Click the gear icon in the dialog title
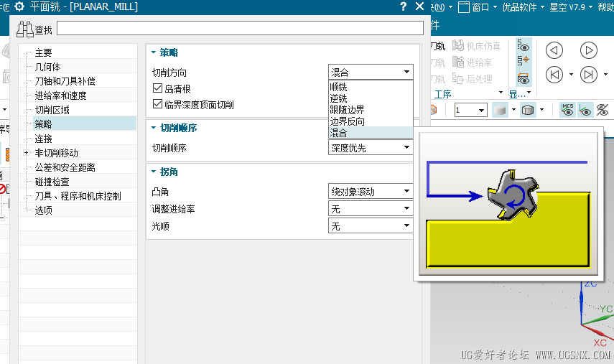 pos(19,6)
